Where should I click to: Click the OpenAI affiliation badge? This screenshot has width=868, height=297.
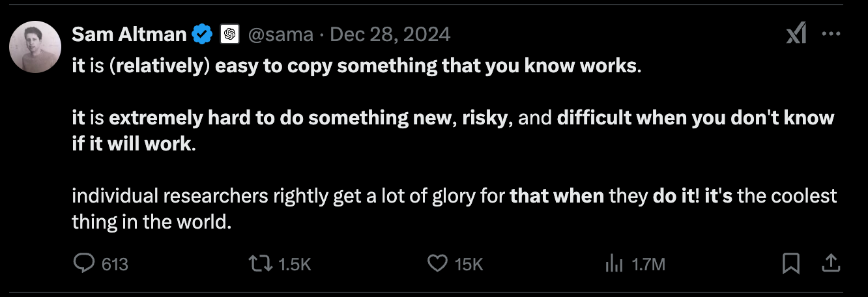click(x=229, y=35)
